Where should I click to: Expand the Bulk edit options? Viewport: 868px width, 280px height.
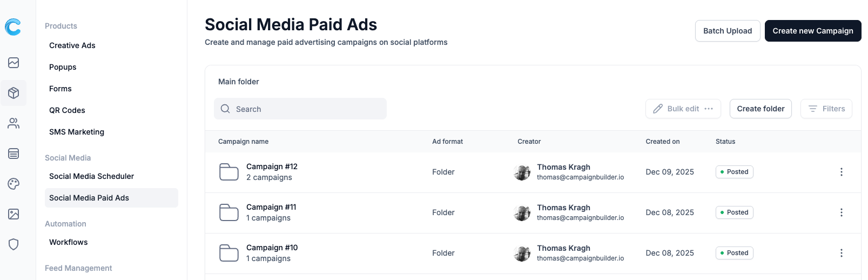[x=709, y=109]
